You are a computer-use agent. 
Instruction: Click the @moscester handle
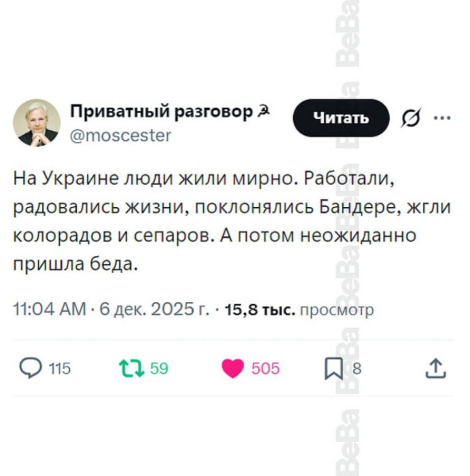click(x=120, y=135)
